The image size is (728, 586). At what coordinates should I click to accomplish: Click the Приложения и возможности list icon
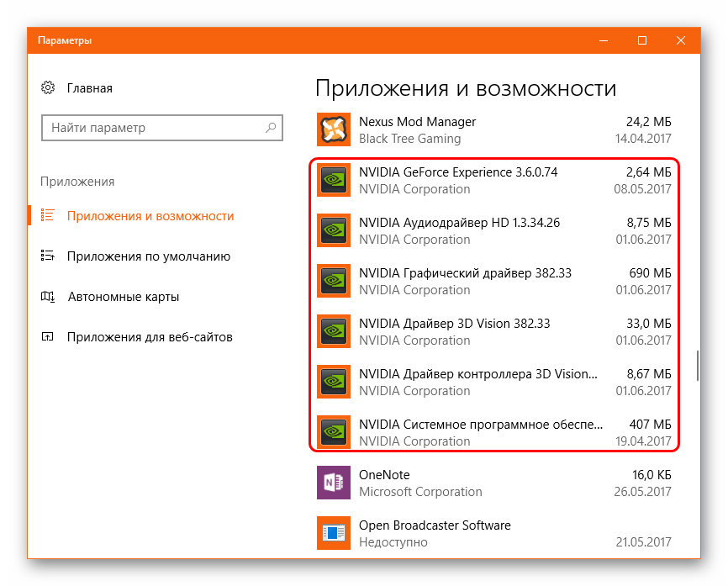[x=48, y=215]
